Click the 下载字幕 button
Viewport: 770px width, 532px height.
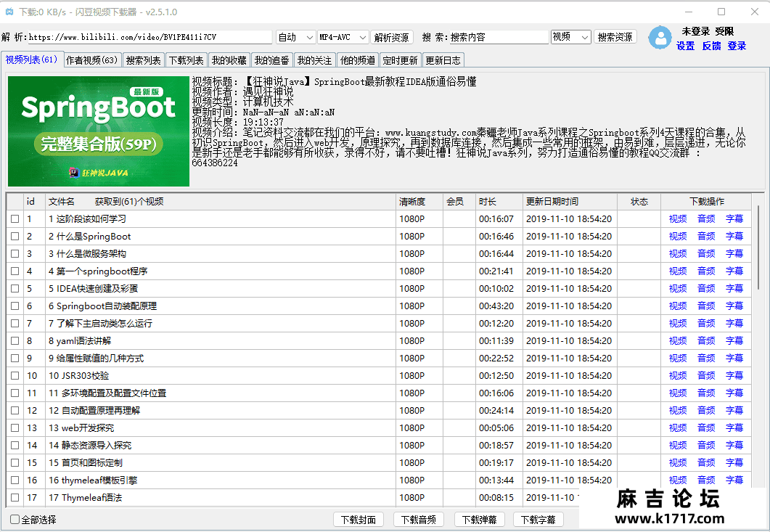point(538,520)
